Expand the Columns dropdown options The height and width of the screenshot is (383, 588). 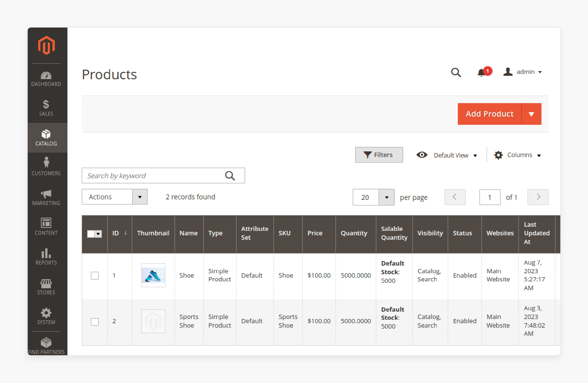[518, 155]
